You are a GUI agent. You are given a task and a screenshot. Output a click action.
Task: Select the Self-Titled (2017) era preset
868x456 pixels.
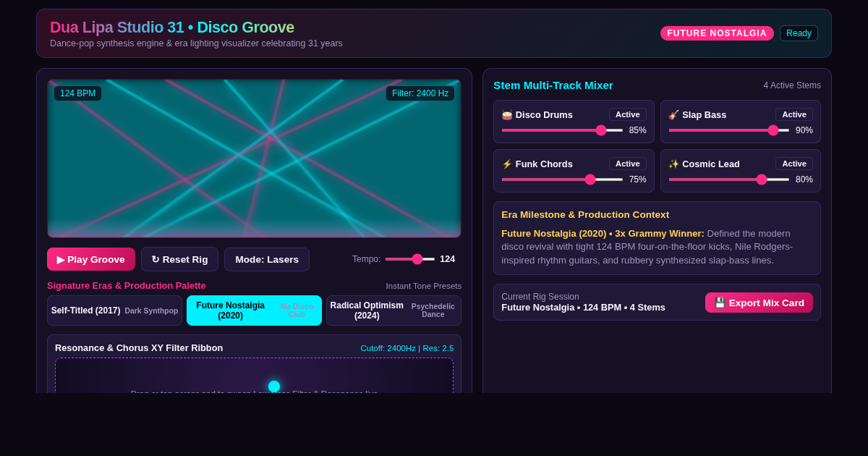pyautogui.click(x=114, y=311)
